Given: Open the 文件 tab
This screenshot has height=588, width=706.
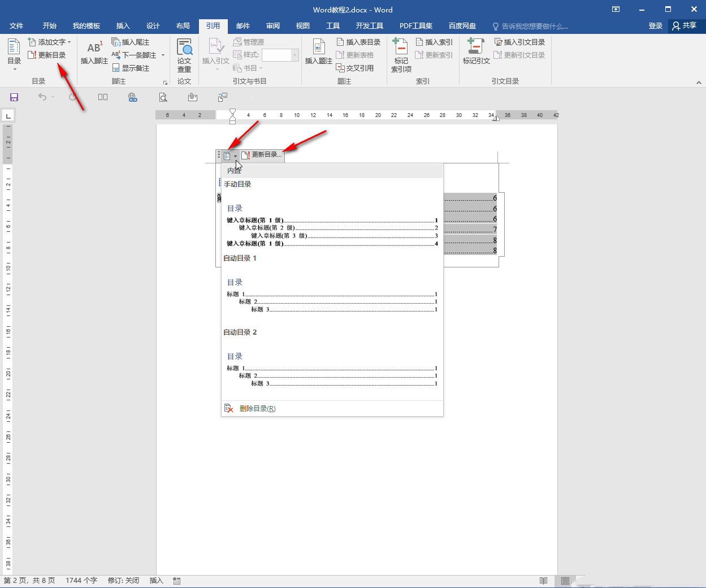Looking at the screenshot, I should coord(16,26).
